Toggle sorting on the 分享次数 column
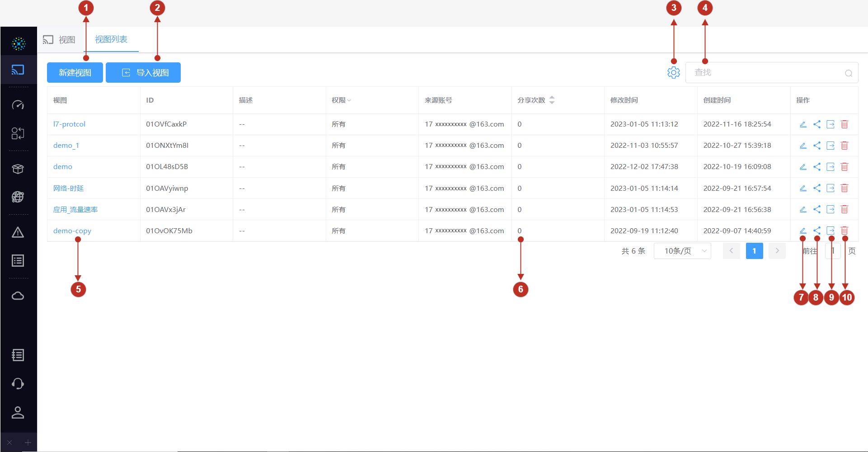868x452 pixels. click(552, 100)
